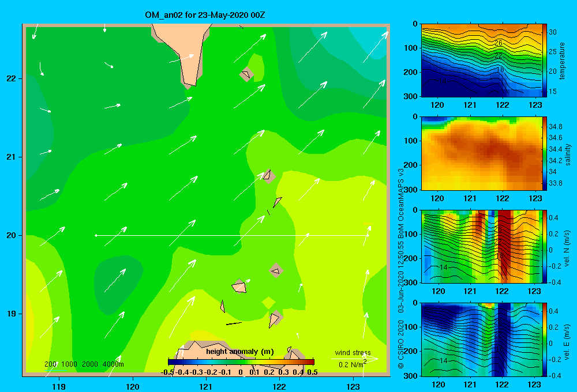Image resolution: width=577 pixels, height=392 pixels.
Task: Click the 'vel. N (m/s)' axis label
Action: pos(567,248)
